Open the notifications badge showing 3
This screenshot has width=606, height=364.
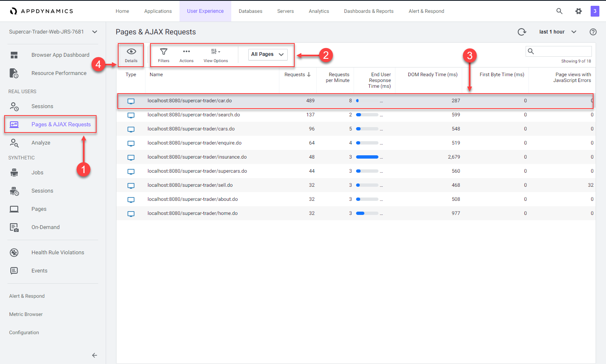[x=595, y=11]
